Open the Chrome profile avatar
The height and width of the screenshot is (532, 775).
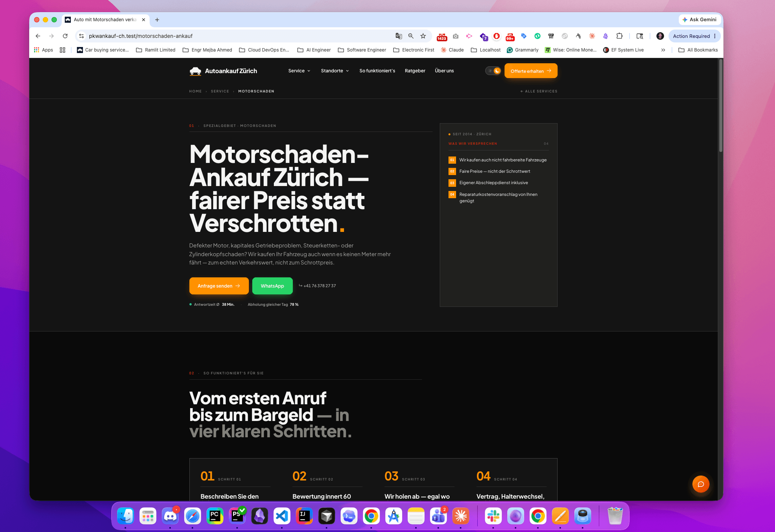click(x=660, y=36)
